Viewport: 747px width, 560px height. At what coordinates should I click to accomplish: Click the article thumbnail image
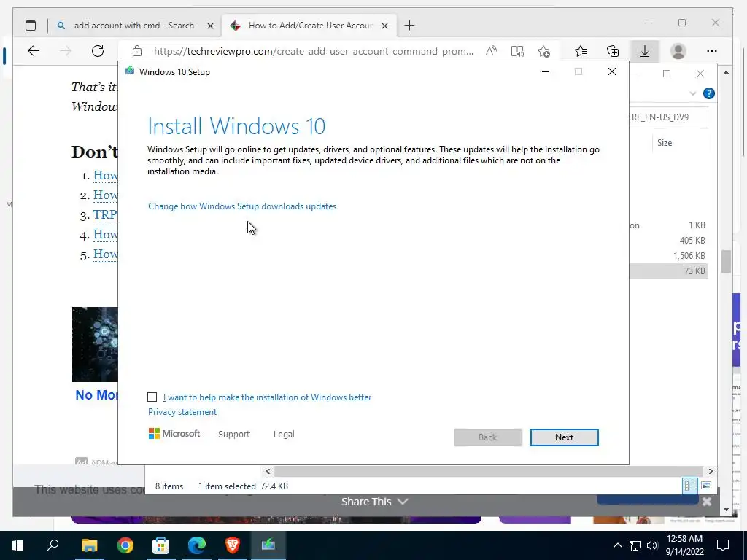(95, 344)
